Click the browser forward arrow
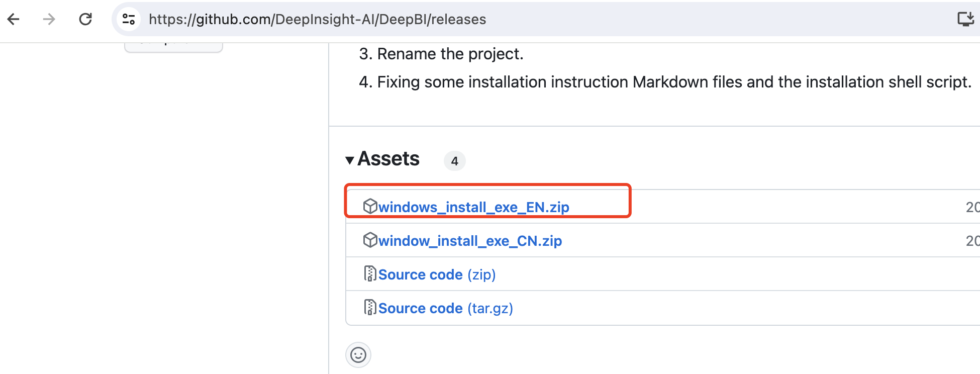Viewport: 980px width, 374px height. pyautogui.click(x=49, y=19)
